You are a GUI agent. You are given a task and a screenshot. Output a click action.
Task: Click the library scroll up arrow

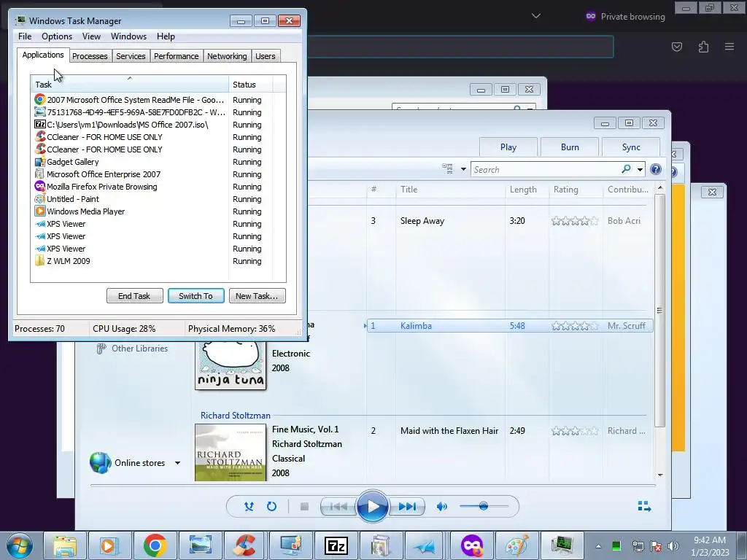pos(659,188)
